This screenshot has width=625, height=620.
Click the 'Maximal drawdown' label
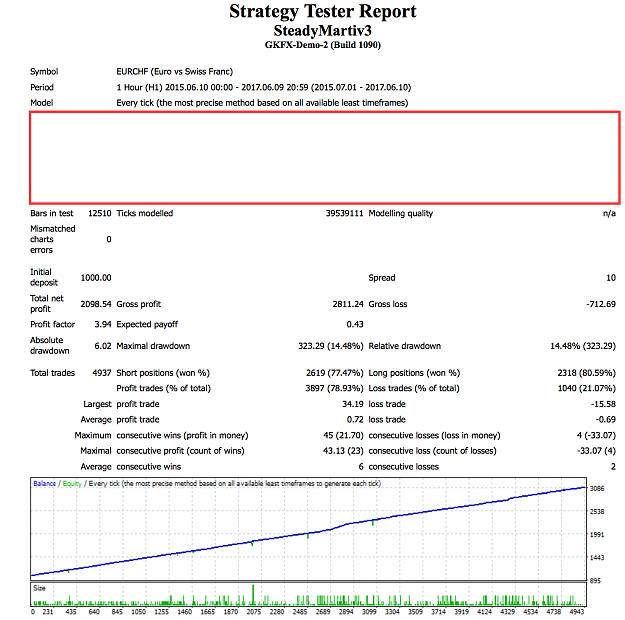(153, 346)
